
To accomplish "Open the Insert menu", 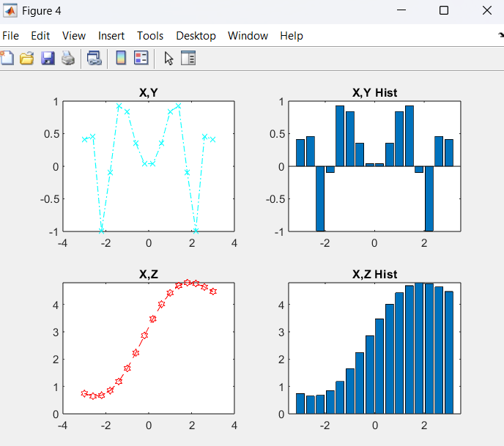I will (111, 36).
